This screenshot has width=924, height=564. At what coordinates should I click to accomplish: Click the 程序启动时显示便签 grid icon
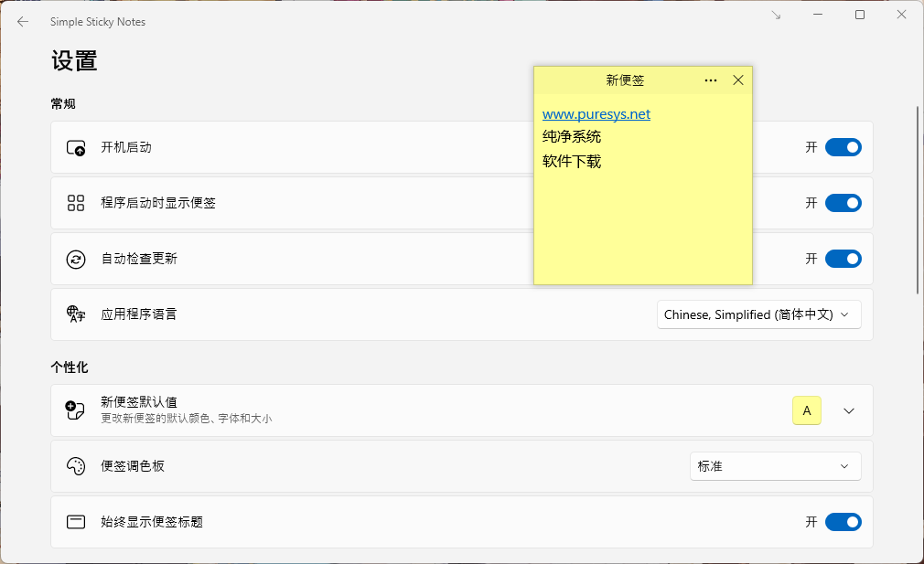(75, 203)
